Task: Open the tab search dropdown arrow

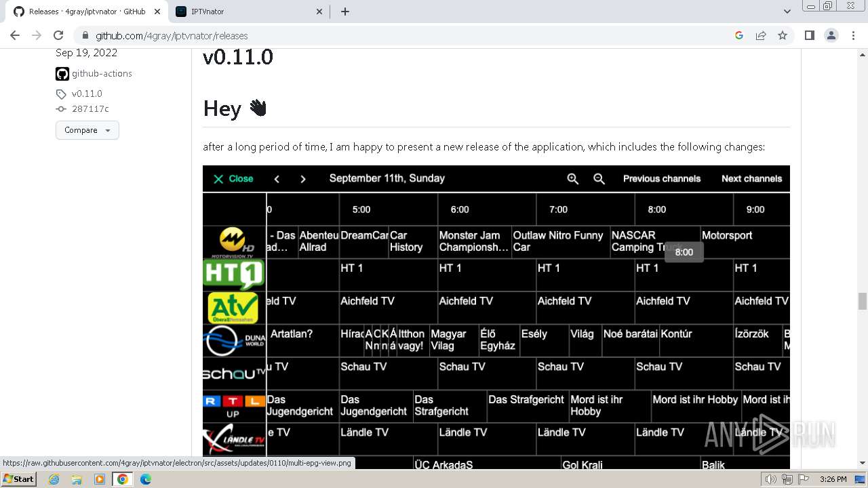Action: (787, 12)
